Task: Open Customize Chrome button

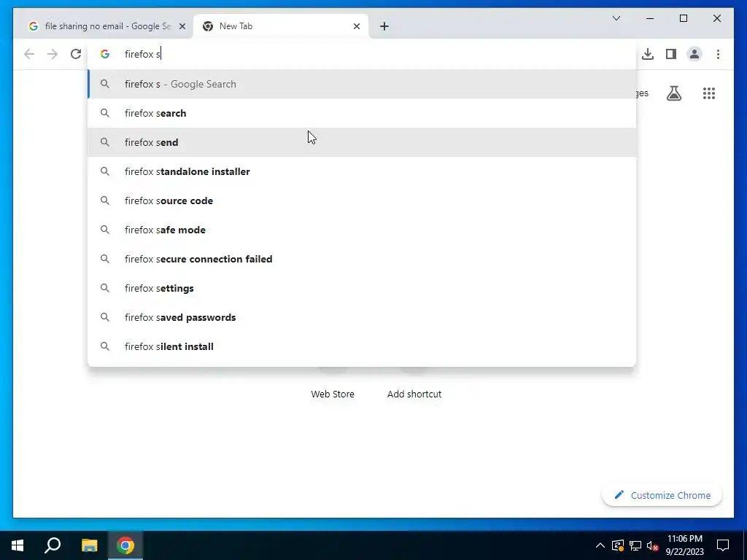Action: [x=662, y=495]
